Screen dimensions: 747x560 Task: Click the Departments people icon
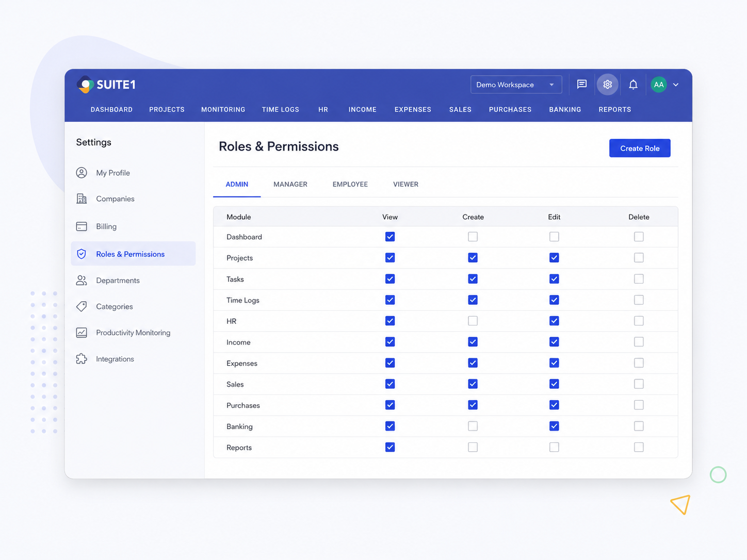pos(82,280)
